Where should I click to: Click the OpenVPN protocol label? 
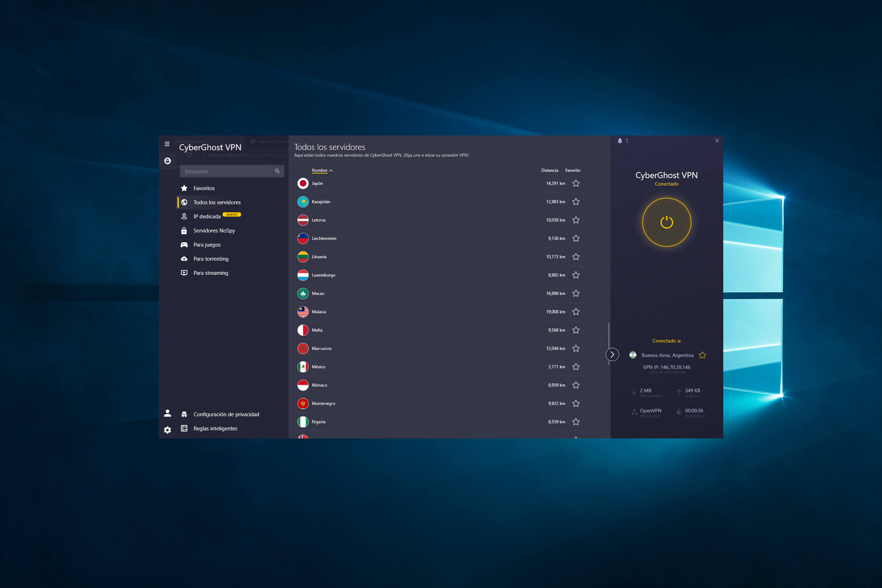(x=651, y=411)
